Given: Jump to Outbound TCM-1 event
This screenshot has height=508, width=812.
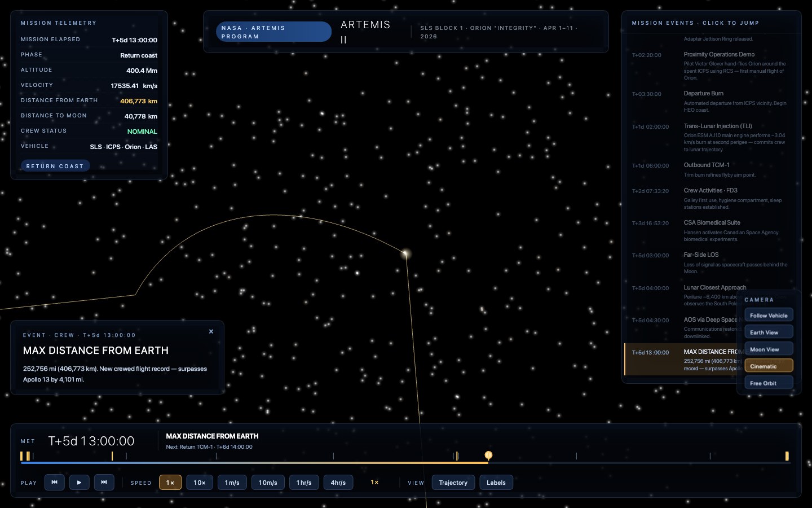Looking at the screenshot, I should click(x=711, y=170).
